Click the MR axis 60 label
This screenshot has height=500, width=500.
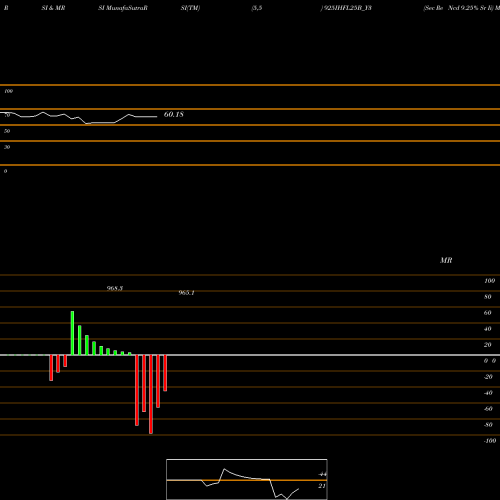tap(488, 313)
